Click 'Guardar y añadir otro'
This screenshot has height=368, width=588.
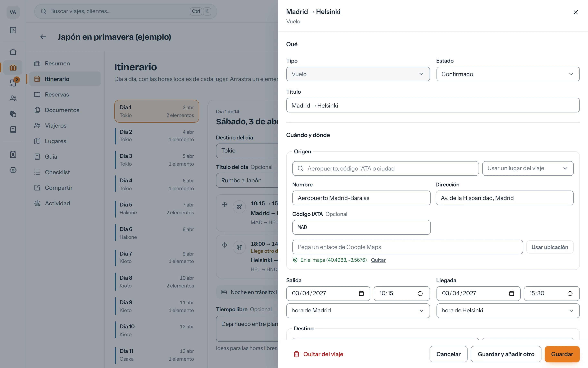[506, 354]
